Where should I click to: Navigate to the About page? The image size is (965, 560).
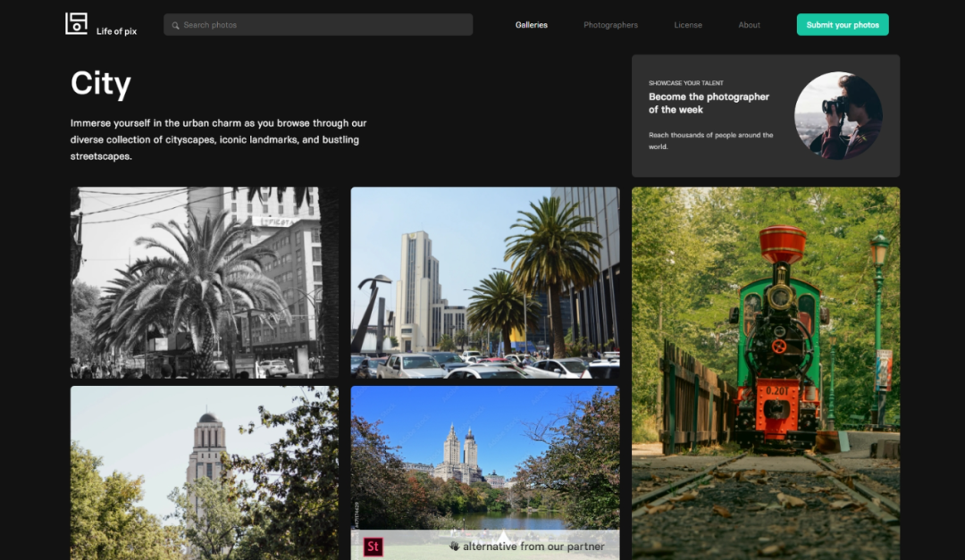[x=749, y=25]
